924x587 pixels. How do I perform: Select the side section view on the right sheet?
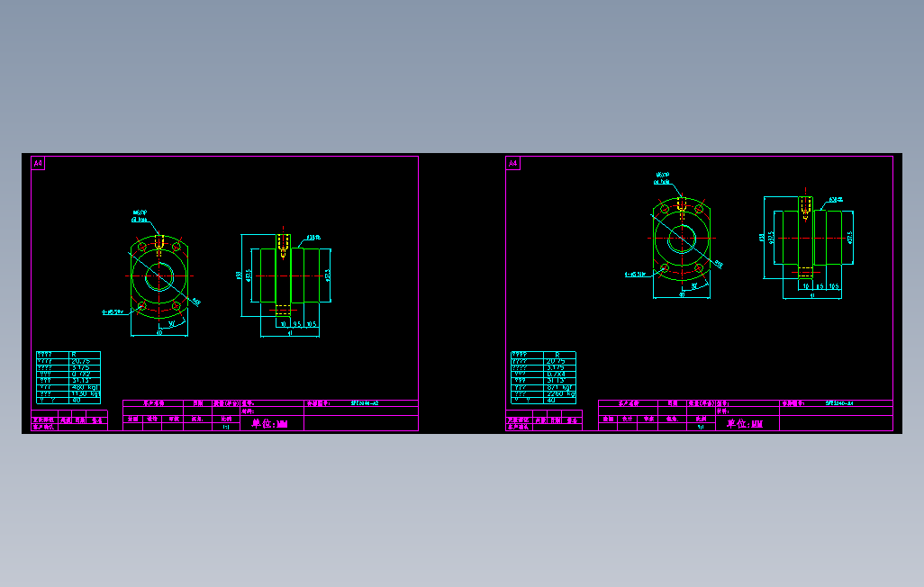[812, 238]
